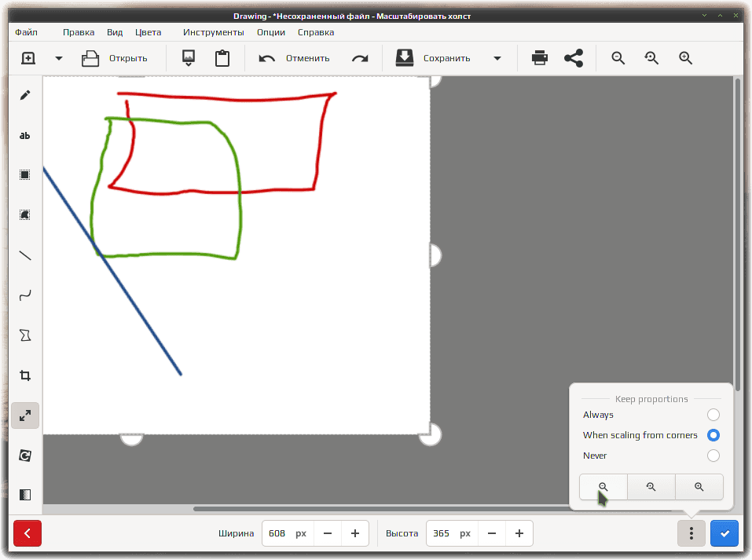This screenshot has width=752, height=560.
Task: Click the Открыть button
Action: click(x=115, y=58)
